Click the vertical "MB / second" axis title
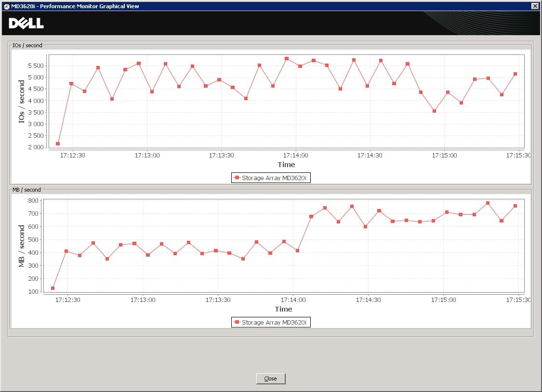 tap(22, 246)
